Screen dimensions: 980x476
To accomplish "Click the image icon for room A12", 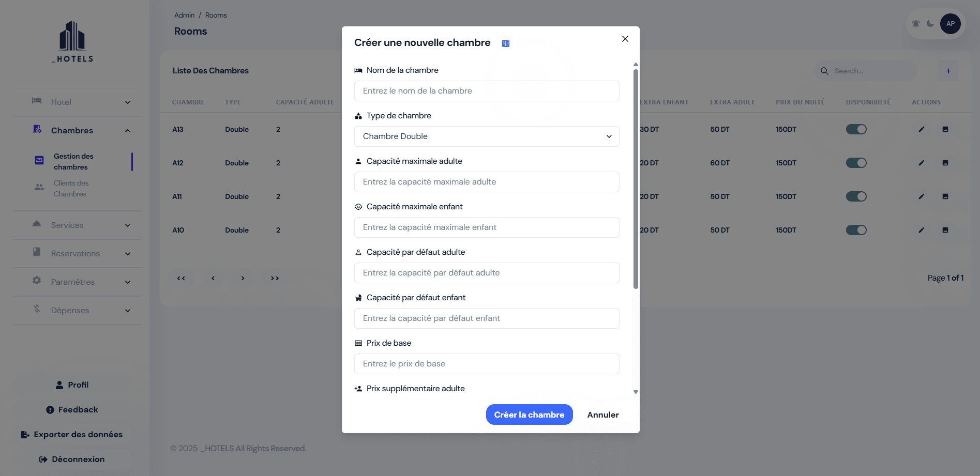I will (945, 163).
